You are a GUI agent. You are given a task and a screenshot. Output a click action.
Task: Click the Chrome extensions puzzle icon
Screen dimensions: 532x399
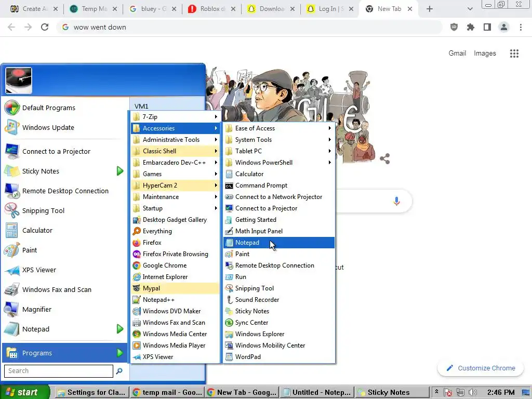click(x=470, y=27)
